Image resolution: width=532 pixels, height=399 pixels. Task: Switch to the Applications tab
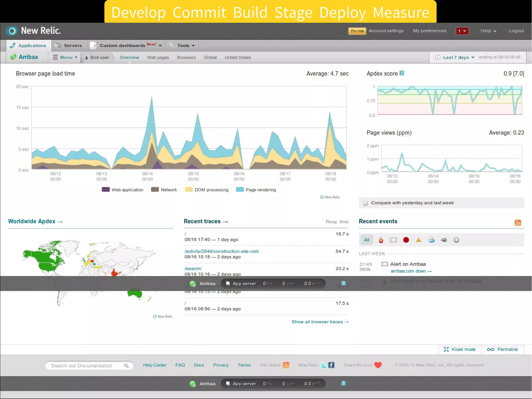tap(29, 45)
